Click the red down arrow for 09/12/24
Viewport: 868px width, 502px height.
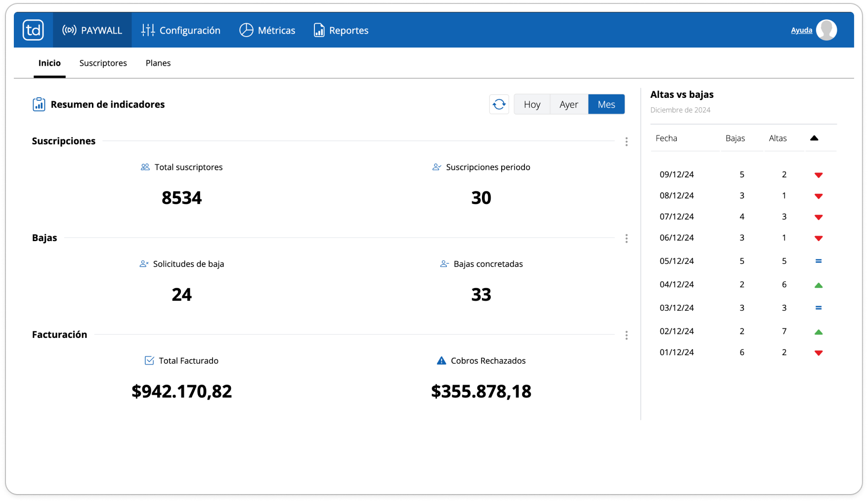point(819,175)
